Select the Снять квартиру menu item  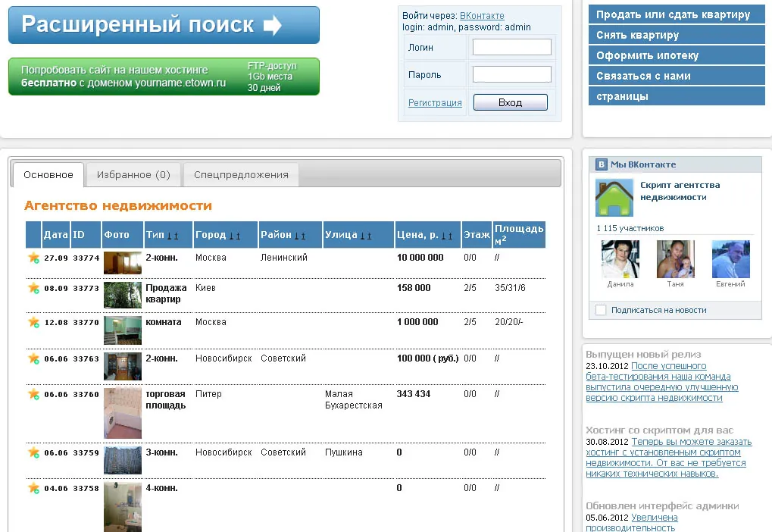tap(677, 35)
